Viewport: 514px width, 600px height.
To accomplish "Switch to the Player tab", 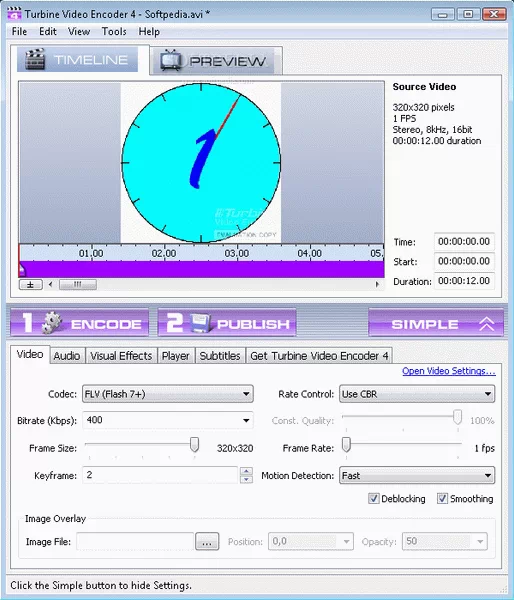I will 176,356.
